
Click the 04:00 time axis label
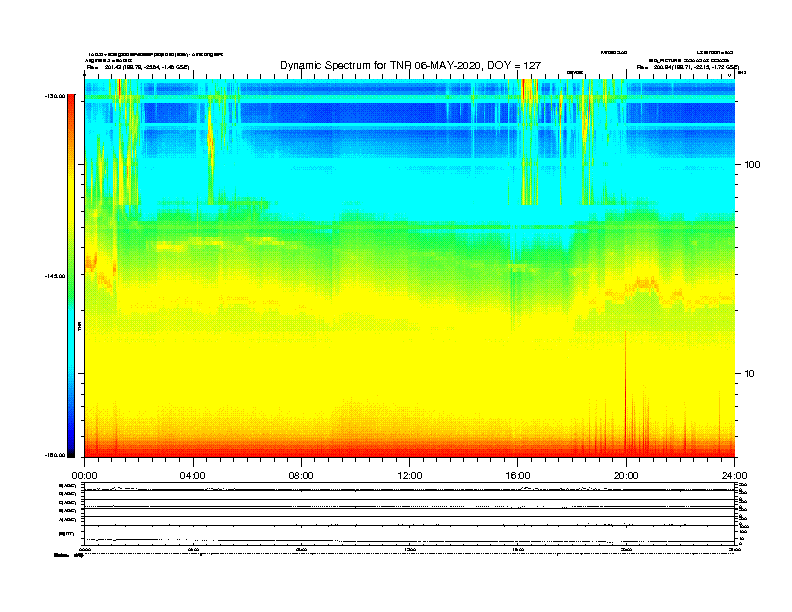click(x=193, y=476)
